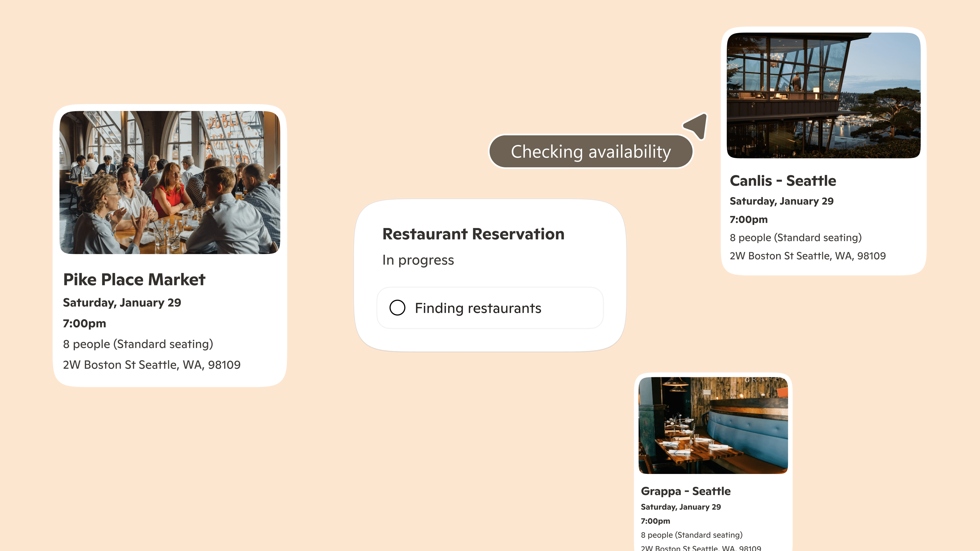This screenshot has height=551, width=980.
Task: Click the 7:00pm time on Grappa card
Action: pos(655,521)
